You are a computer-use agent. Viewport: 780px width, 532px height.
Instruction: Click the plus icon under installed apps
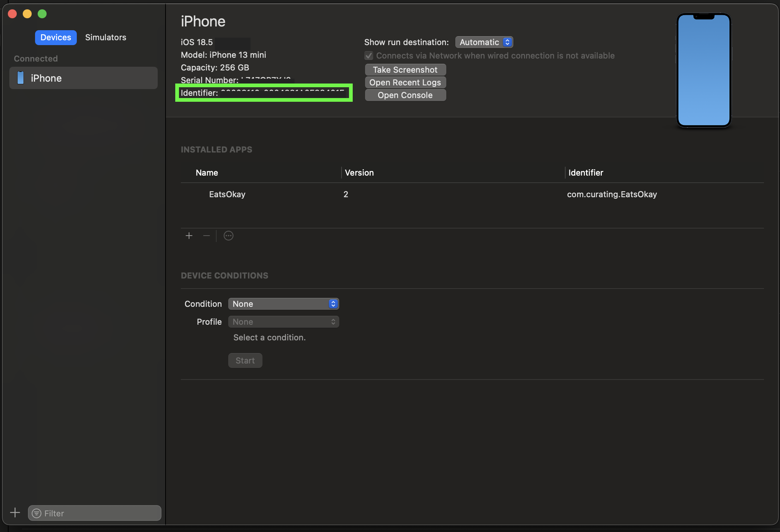tap(189, 236)
